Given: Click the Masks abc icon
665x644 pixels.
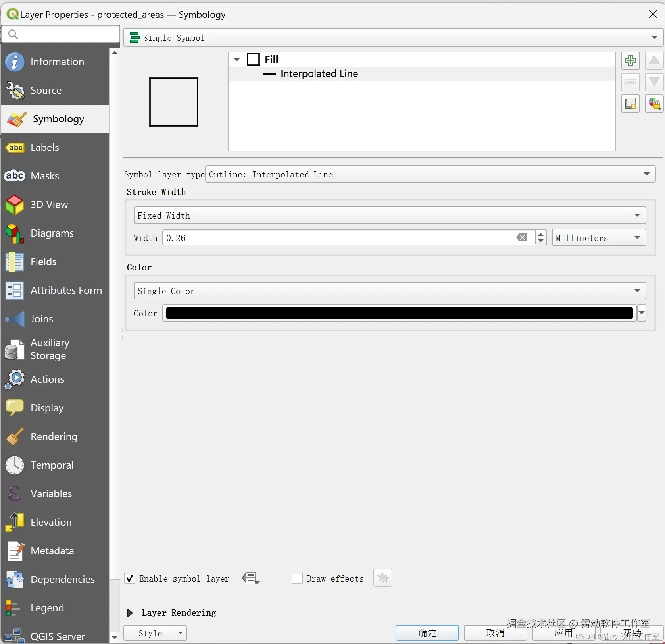Looking at the screenshot, I should pyautogui.click(x=15, y=175).
